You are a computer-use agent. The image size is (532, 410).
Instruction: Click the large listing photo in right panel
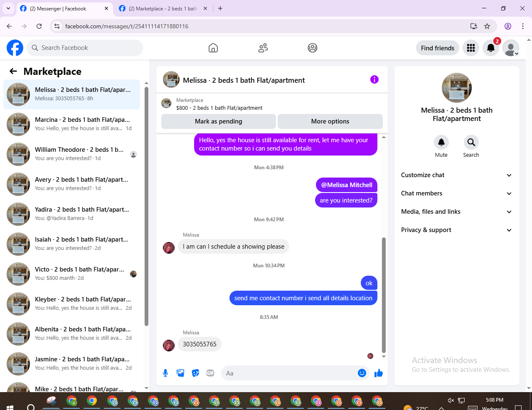pos(457,88)
